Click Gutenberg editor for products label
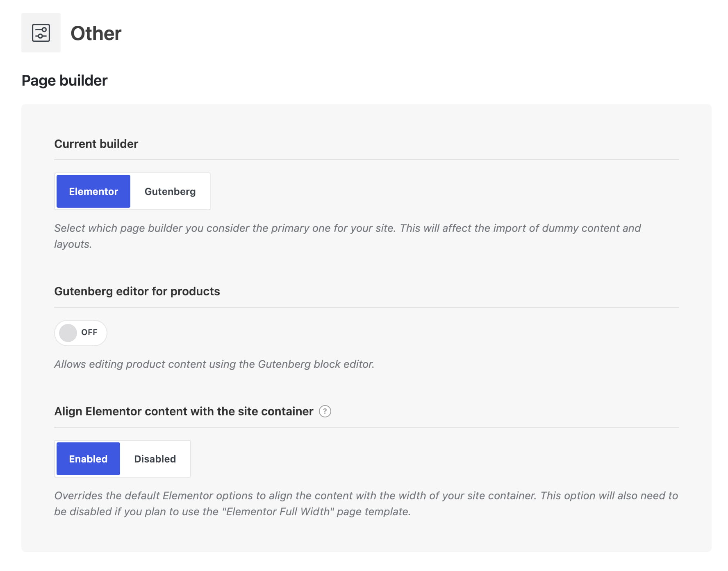728x571 pixels. point(137,291)
